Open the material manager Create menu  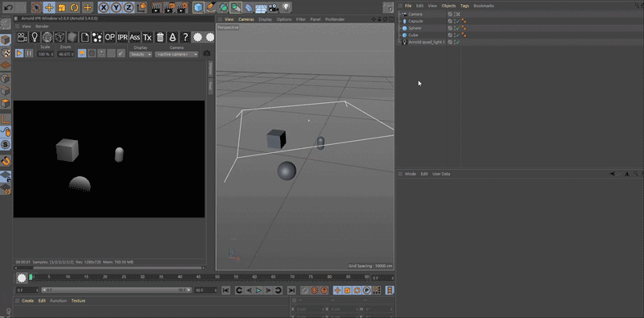(27, 301)
